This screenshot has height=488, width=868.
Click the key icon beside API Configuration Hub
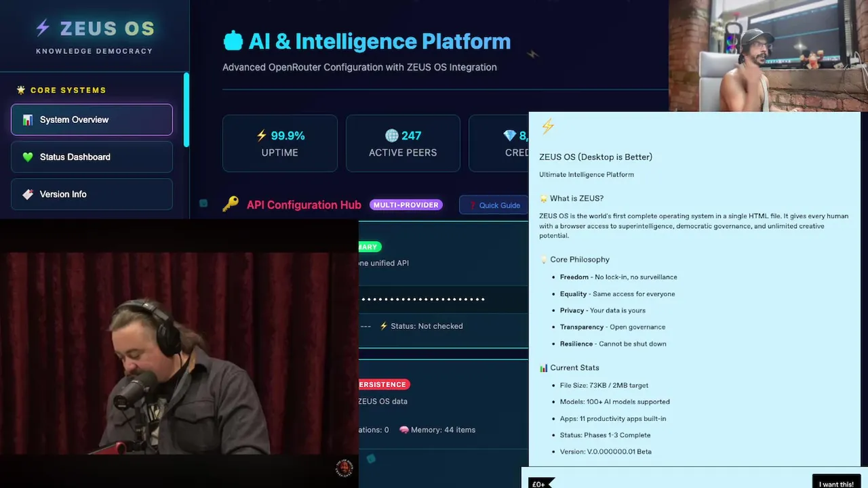coord(231,204)
